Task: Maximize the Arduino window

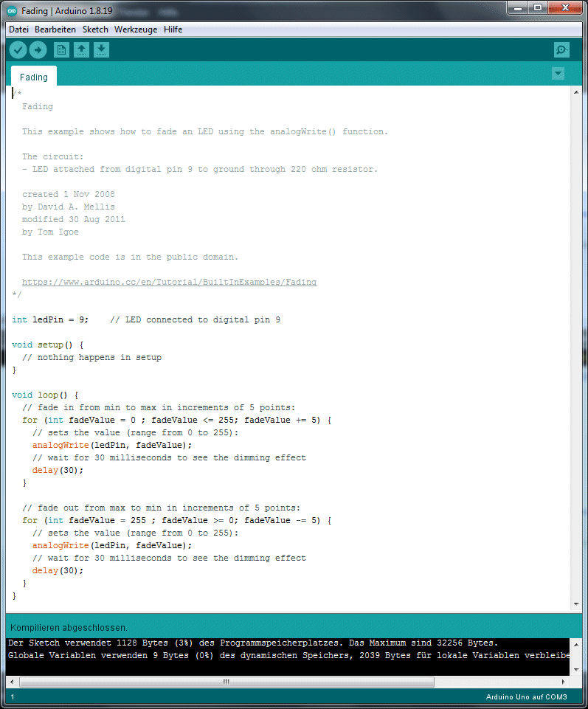Action: click(x=538, y=8)
